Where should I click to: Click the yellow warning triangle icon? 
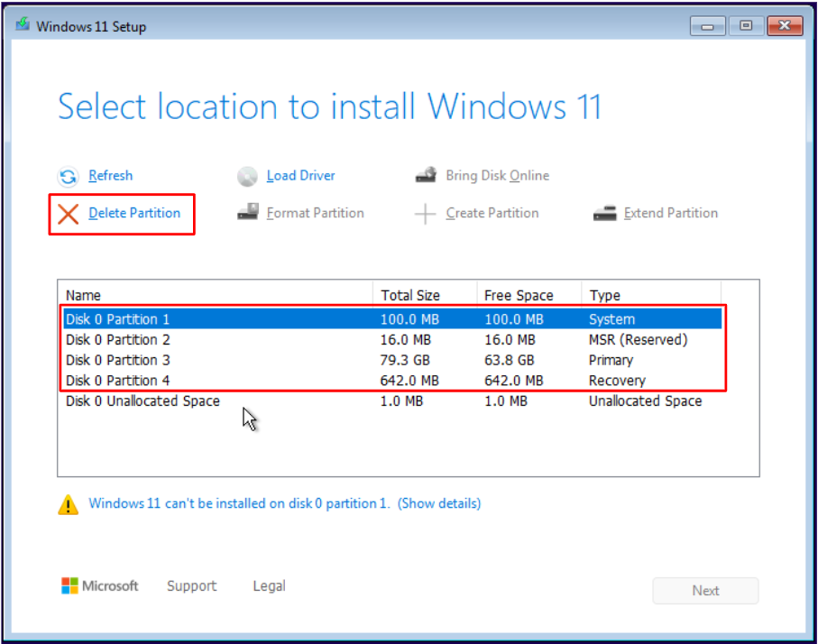(x=69, y=504)
